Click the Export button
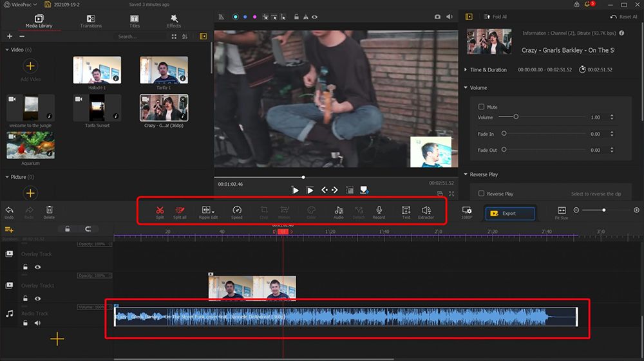The height and width of the screenshot is (361, 644). click(509, 214)
